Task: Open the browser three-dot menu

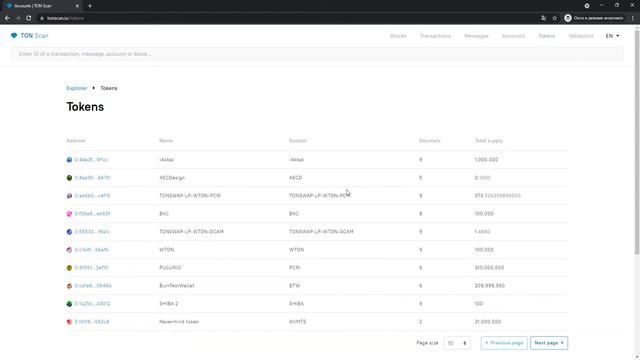Action: pos(633,18)
